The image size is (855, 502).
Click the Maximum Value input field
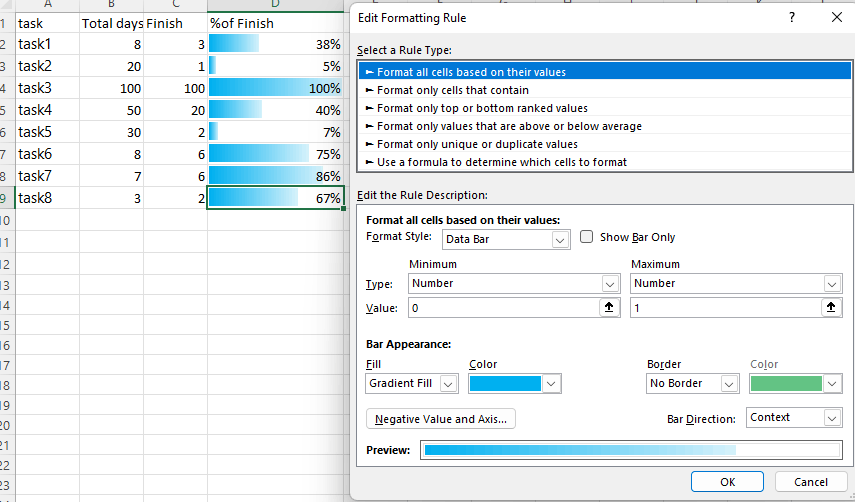tap(726, 308)
